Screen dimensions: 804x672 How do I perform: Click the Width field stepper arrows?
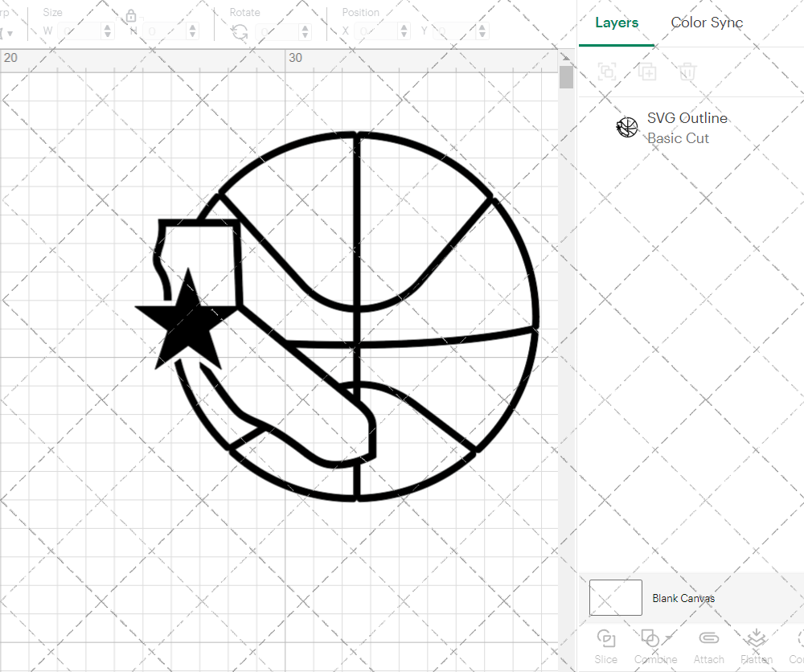tap(108, 31)
